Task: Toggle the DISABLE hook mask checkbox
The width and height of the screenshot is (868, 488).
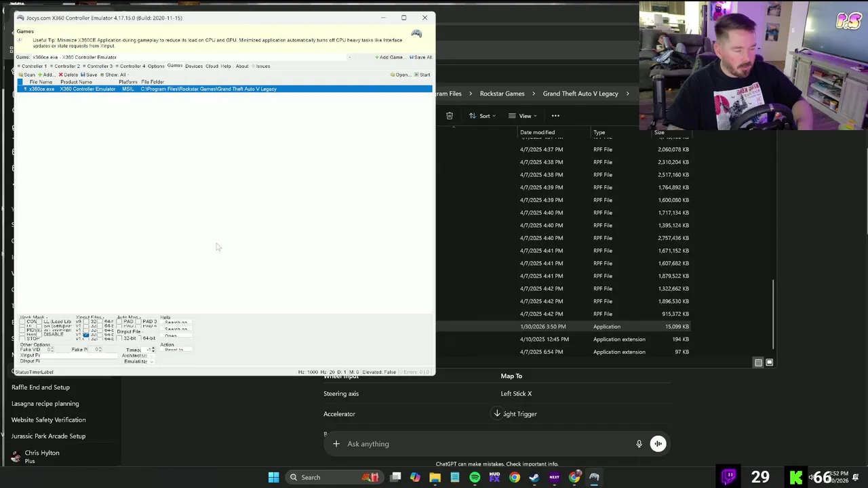Action: click(39, 334)
